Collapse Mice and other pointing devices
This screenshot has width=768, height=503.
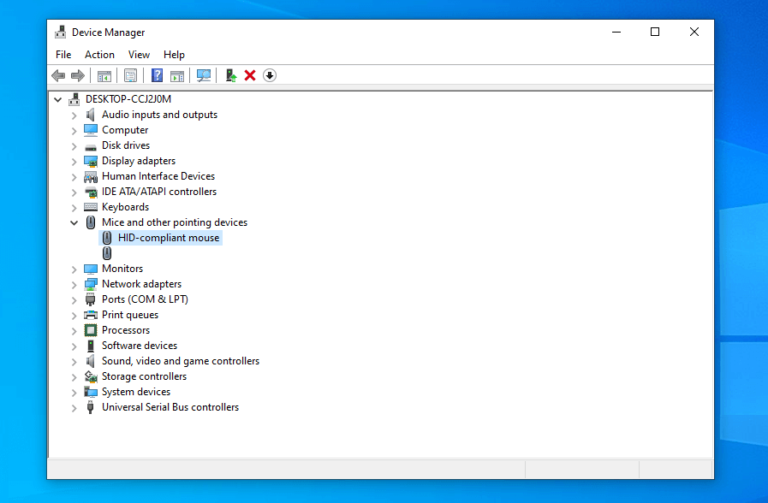click(74, 223)
